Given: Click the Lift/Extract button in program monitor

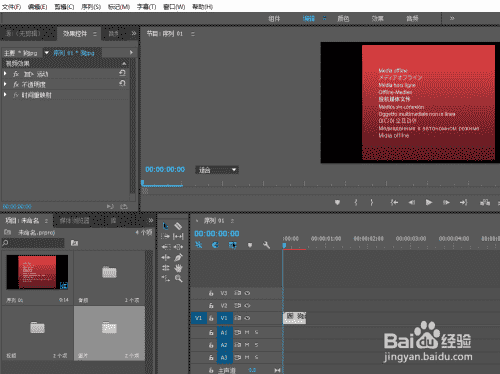Looking at the screenshot, I should click(x=485, y=202).
